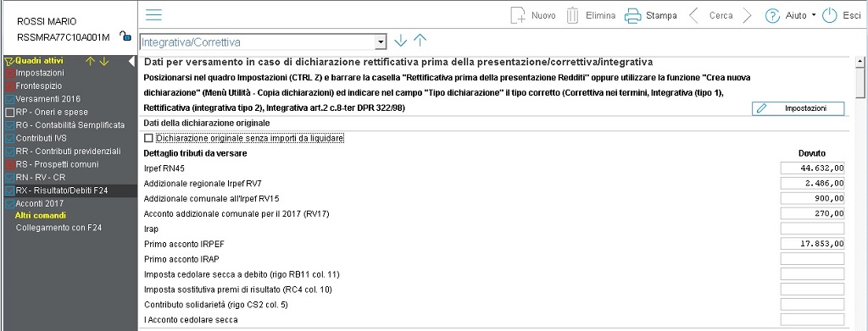Image resolution: width=868 pixels, height=331 pixels.
Task: Click the Impostazioni button with pencil
Action: point(798,108)
